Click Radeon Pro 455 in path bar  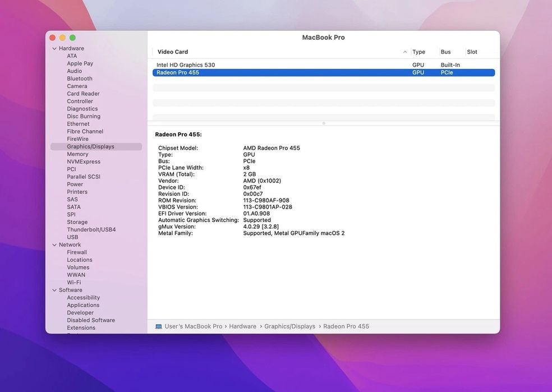[346, 326]
